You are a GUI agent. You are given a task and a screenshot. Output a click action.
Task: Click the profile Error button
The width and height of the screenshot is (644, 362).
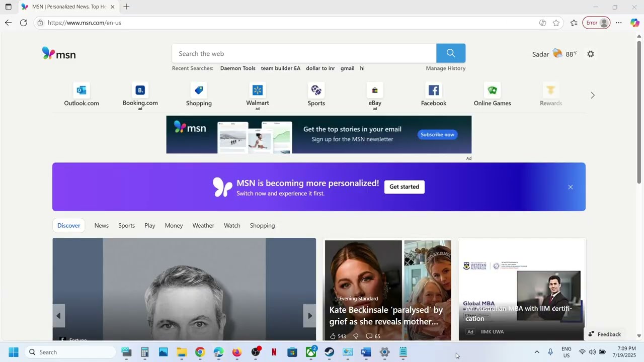596,23
